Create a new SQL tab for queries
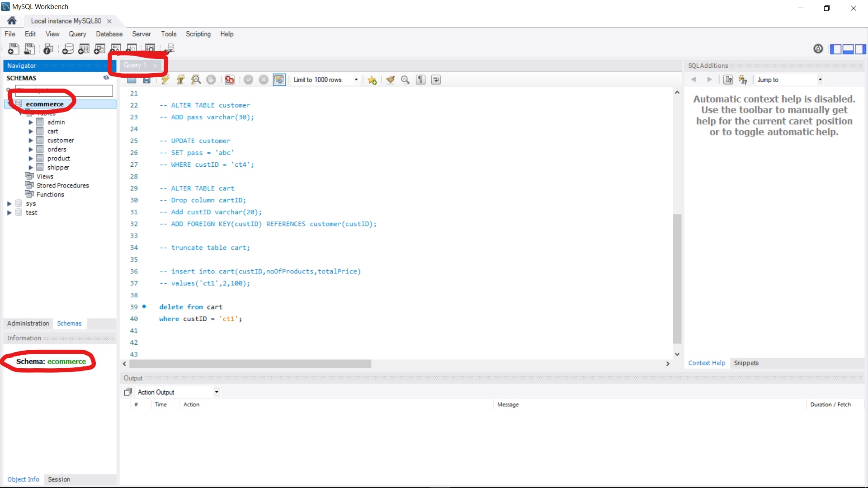 click(14, 49)
